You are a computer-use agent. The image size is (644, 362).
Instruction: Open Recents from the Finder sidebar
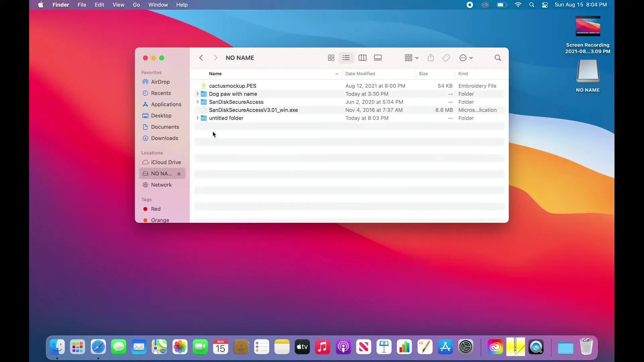click(161, 93)
